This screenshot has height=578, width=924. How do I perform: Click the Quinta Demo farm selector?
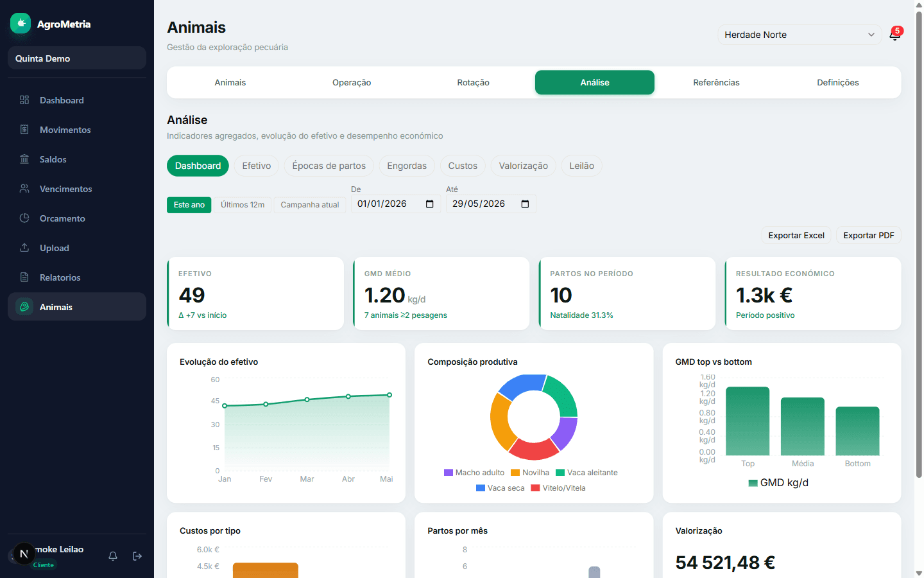(x=77, y=58)
